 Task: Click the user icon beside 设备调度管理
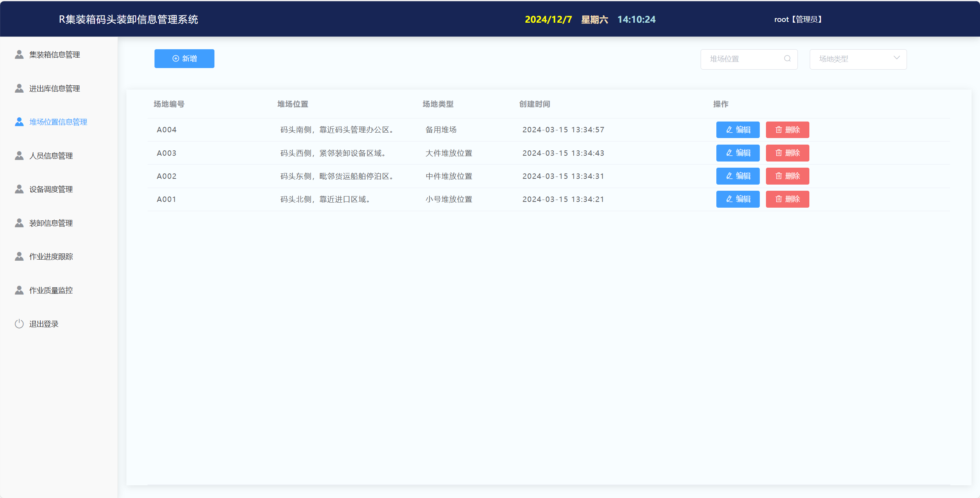19,189
